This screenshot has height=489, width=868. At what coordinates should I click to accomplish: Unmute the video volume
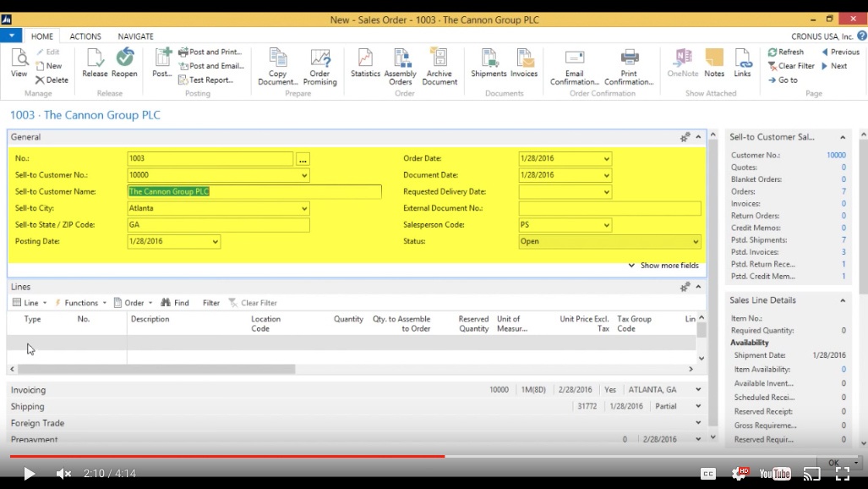(63, 474)
